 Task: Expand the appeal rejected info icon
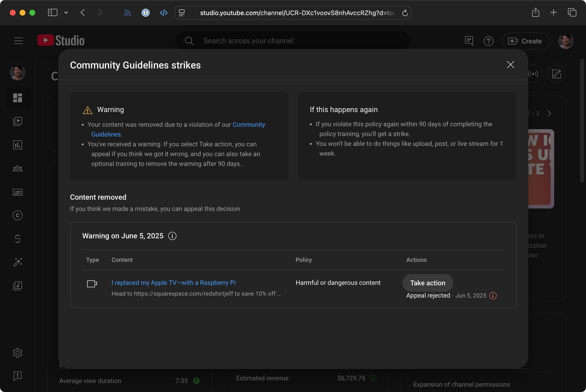point(493,296)
